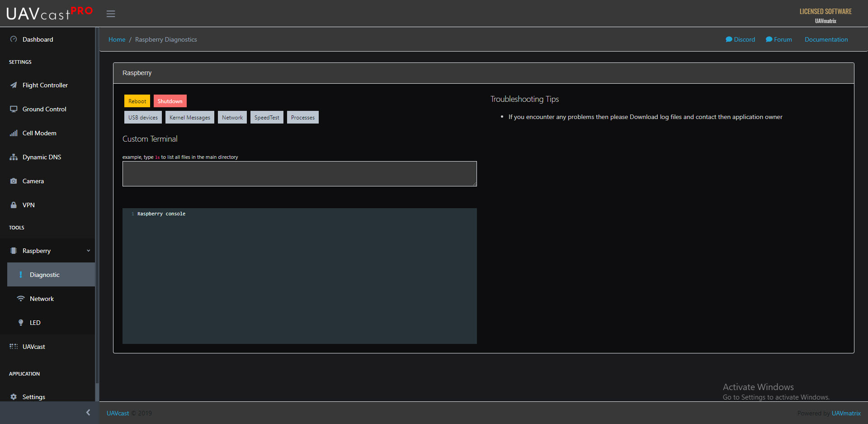The width and height of the screenshot is (868, 424).
Task: Click the Camera icon in sidebar
Action: (14, 181)
